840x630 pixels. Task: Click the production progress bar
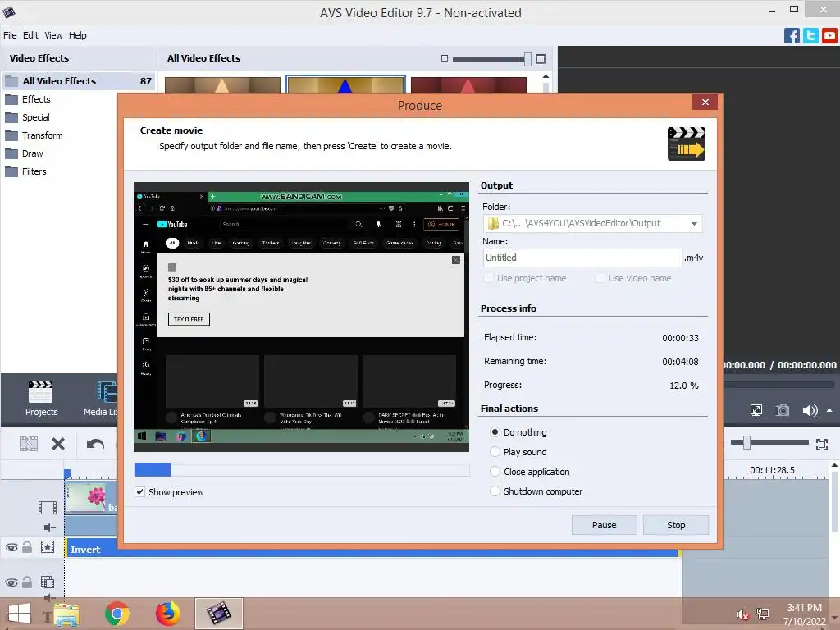pyautogui.click(x=302, y=470)
